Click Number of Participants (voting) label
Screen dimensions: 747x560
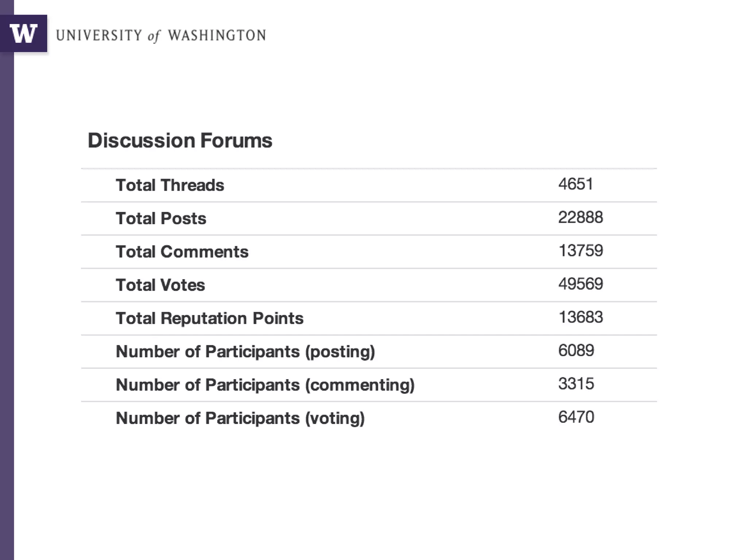(x=240, y=418)
